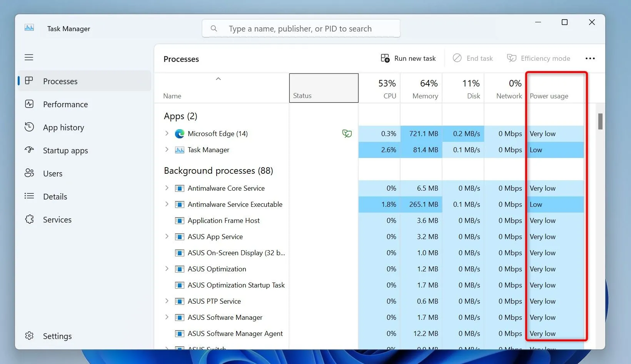The height and width of the screenshot is (364, 631).
Task: Click the sort arrow above Name column
Action: pos(218,79)
